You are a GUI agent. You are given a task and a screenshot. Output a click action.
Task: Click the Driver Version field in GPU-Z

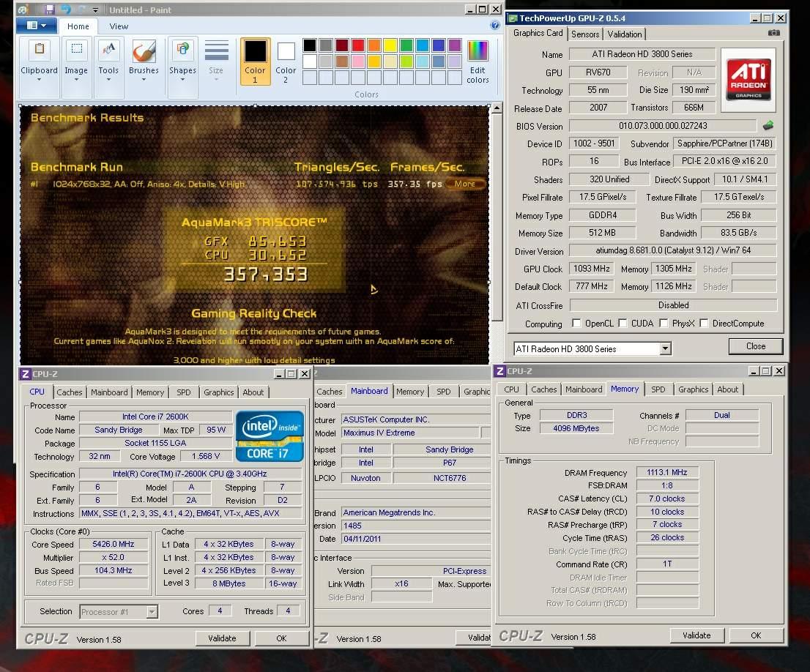click(x=672, y=250)
